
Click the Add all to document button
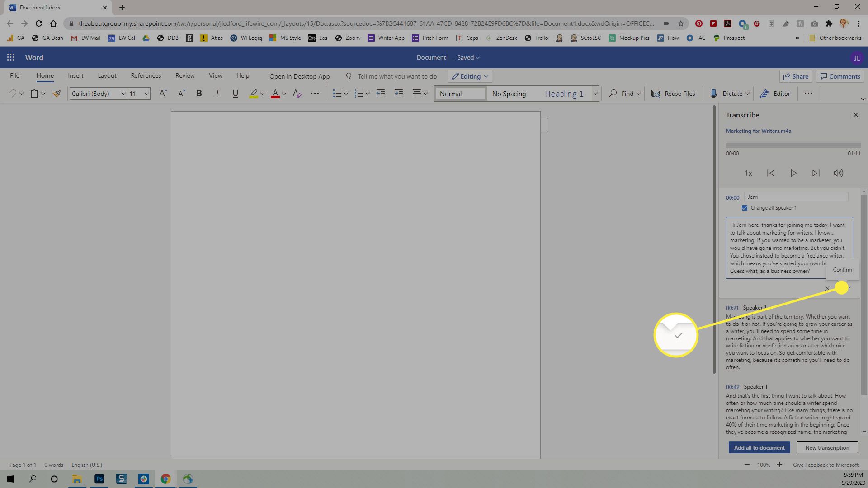(759, 447)
